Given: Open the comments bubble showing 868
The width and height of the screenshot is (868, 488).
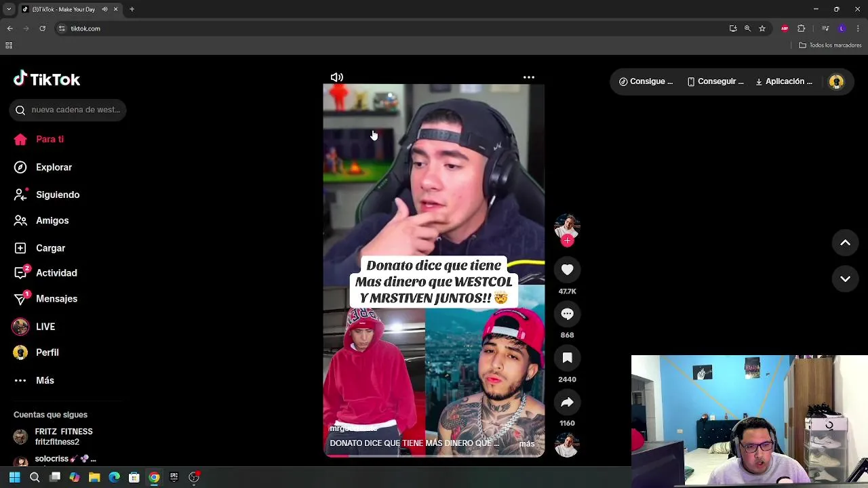Looking at the screenshot, I should point(567,314).
